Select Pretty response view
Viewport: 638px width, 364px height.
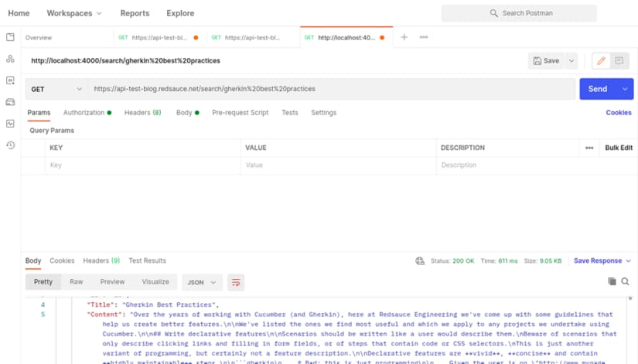pos(43,282)
